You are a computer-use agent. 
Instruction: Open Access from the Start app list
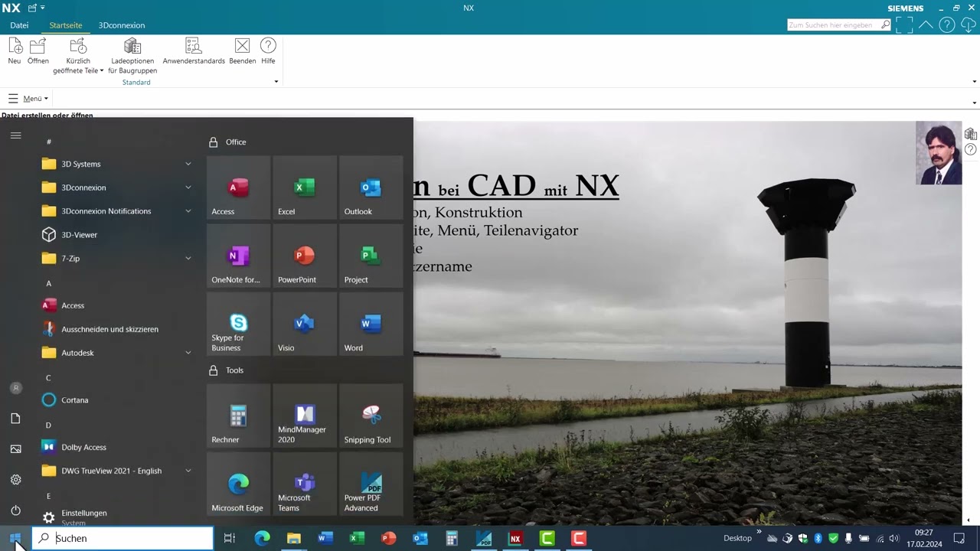pos(117,305)
